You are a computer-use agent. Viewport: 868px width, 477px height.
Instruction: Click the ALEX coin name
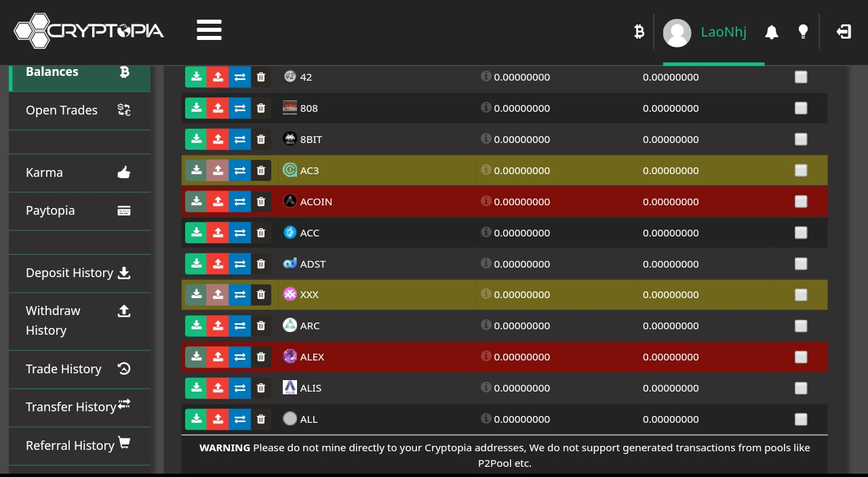pyautogui.click(x=312, y=357)
